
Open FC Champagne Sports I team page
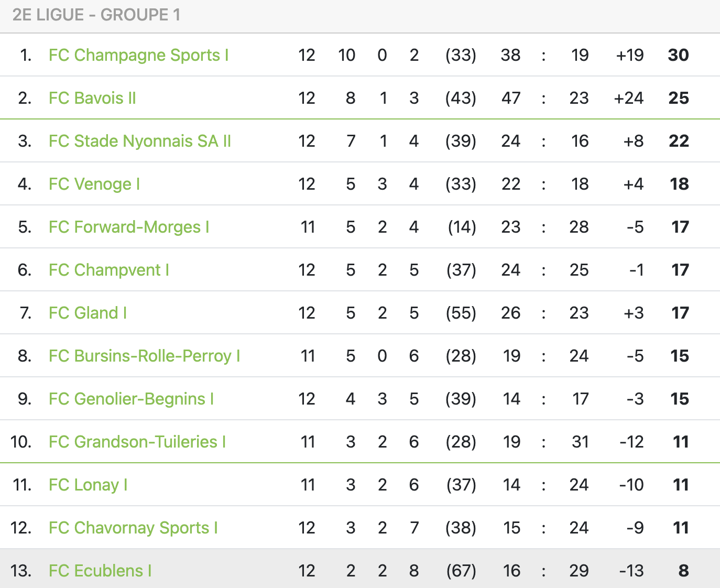138,55
